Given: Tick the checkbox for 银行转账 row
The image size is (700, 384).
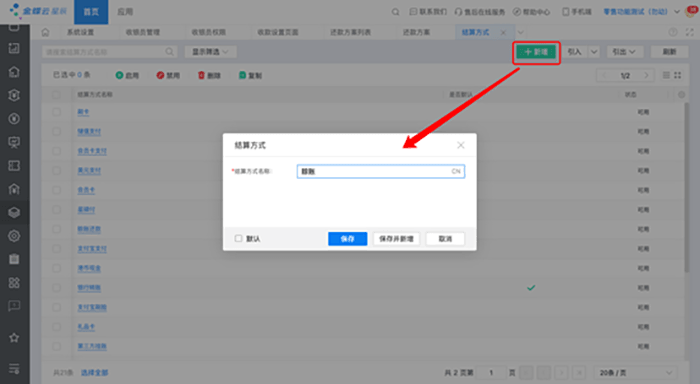Looking at the screenshot, I should tap(56, 288).
